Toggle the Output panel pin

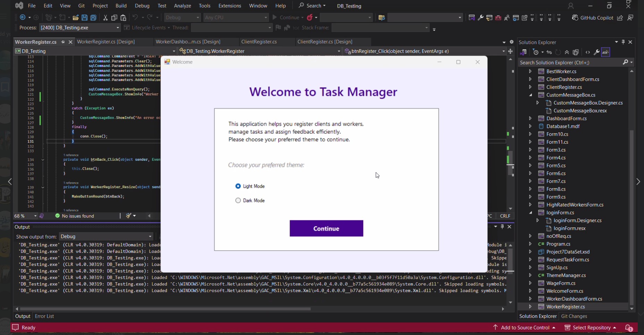tap(502, 227)
